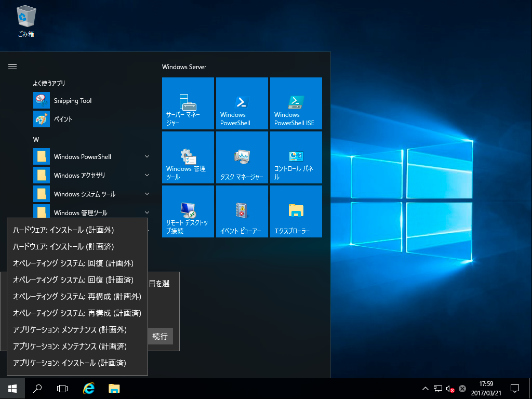The width and height of the screenshot is (532, 399).
Task: Launch the Remote Desktop Connection tile
Action: 188,211
